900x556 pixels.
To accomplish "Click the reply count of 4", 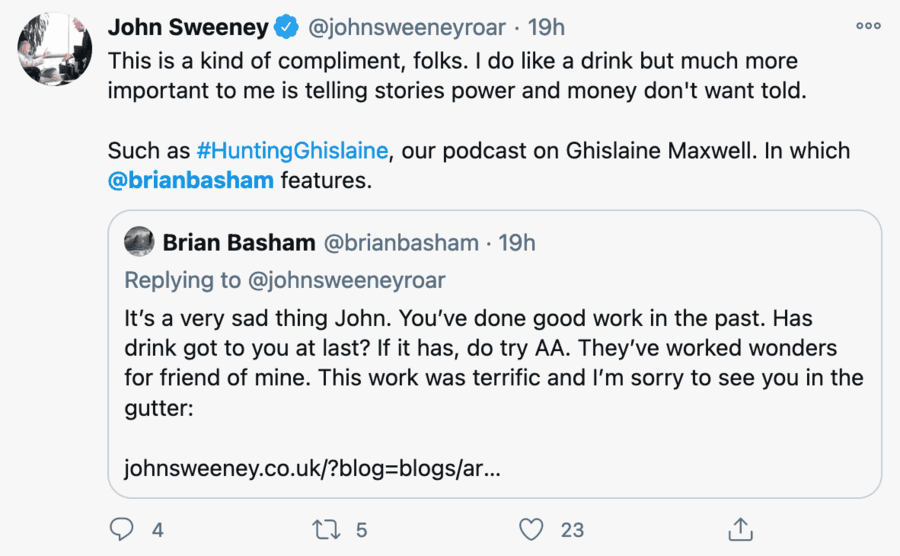I will pos(157,529).
